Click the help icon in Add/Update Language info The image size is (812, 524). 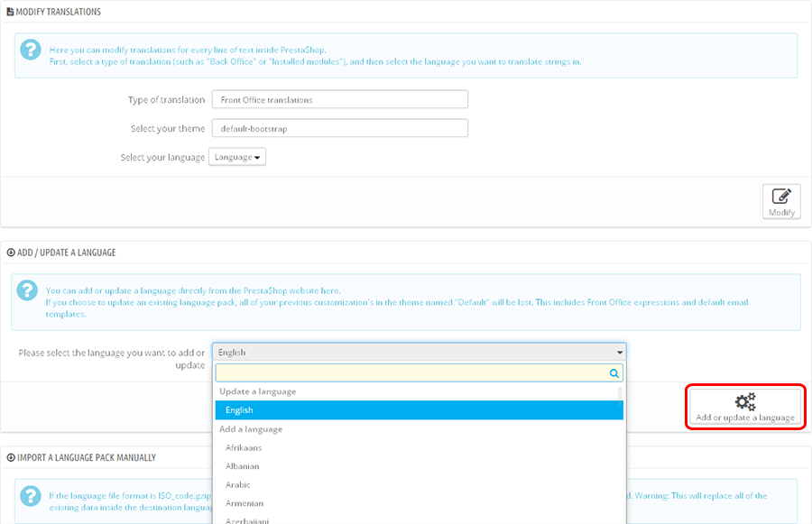point(29,290)
